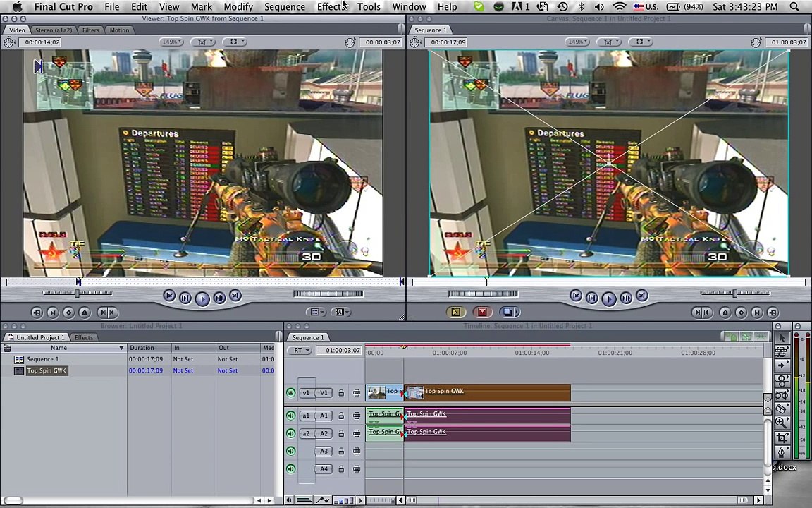Click Match Frame button in Canvas
Screen dimensions: 812x508
[773, 313]
